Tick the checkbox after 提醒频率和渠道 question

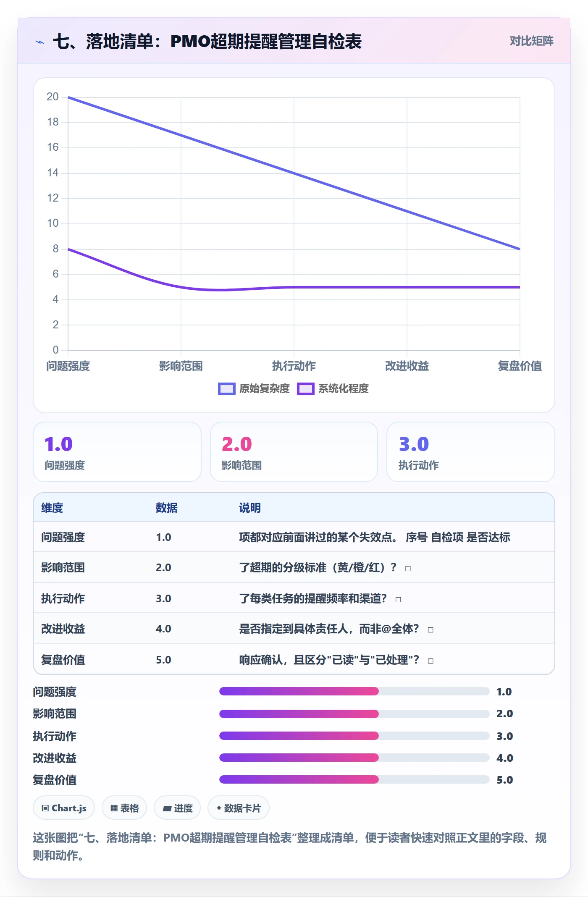click(398, 600)
